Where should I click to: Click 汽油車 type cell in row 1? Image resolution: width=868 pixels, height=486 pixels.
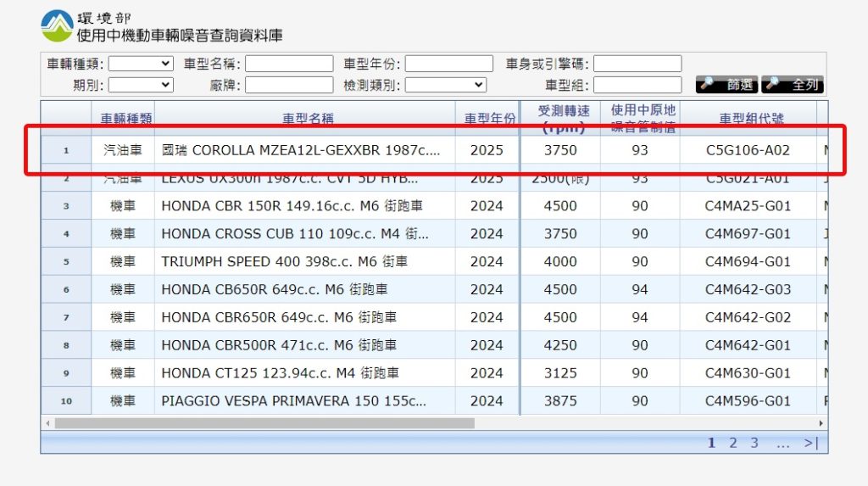click(123, 150)
